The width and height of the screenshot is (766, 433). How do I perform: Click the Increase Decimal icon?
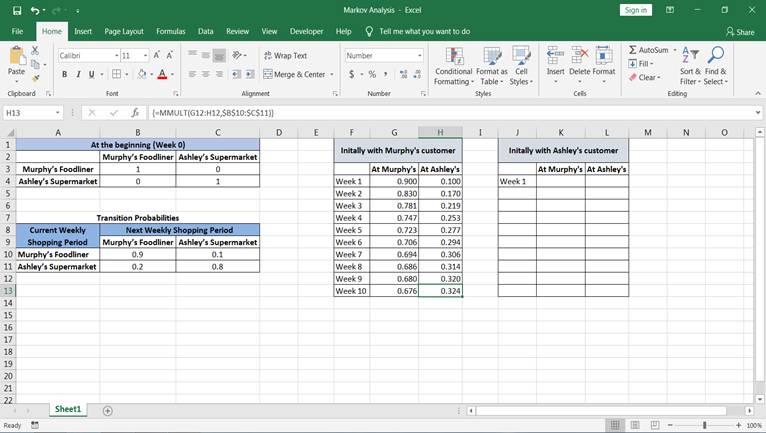[x=404, y=74]
